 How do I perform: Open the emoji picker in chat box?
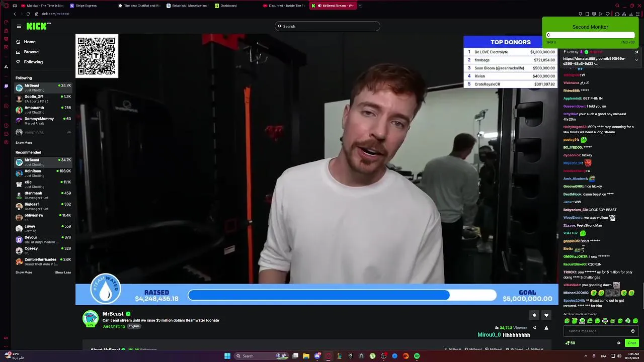(x=633, y=331)
